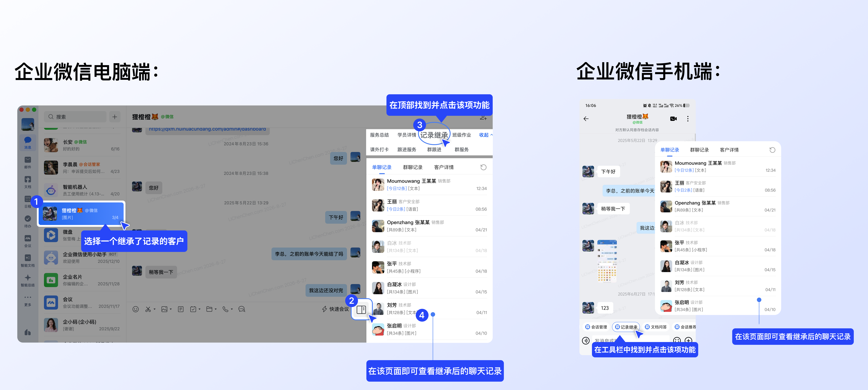Click the chat history search icon
Image resolution: width=868 pixels, height=390 pixels.
[x=242, y=309]
